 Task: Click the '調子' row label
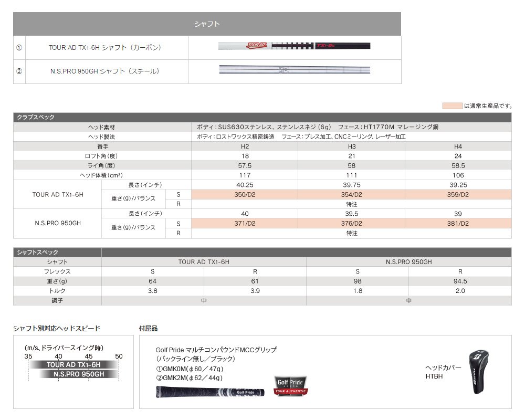[57, 300]
